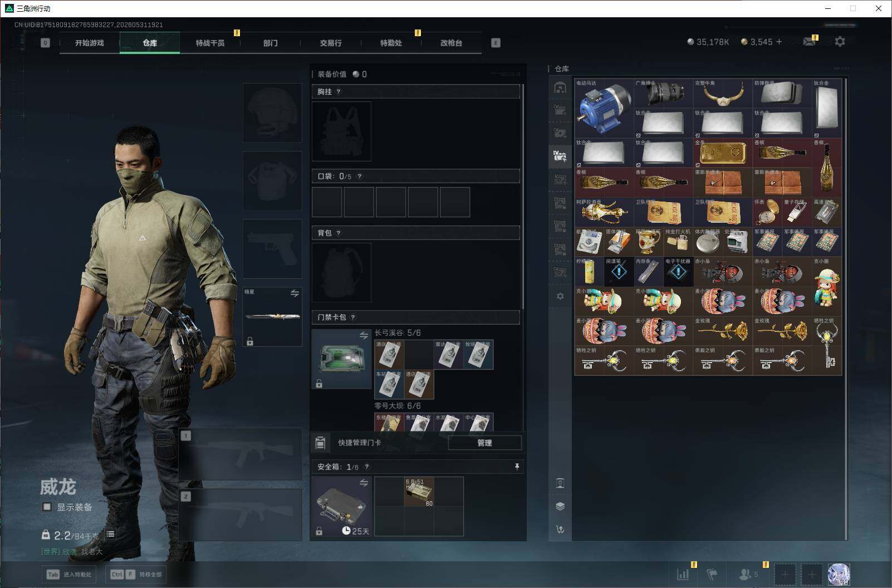
Task: Switch to the 特战干员 tab
Action: [x=210, y=43]
